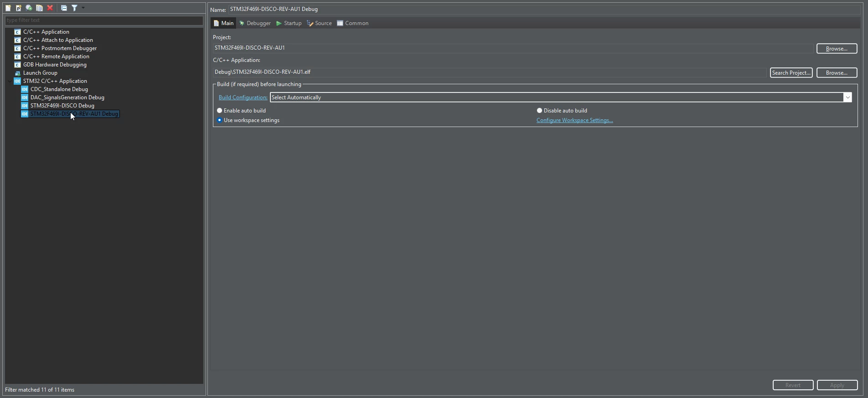The width and height of the screenshot is (868, 398).
Task: Click GDB Hardware Debugging icon
Action: pos(17,65)
